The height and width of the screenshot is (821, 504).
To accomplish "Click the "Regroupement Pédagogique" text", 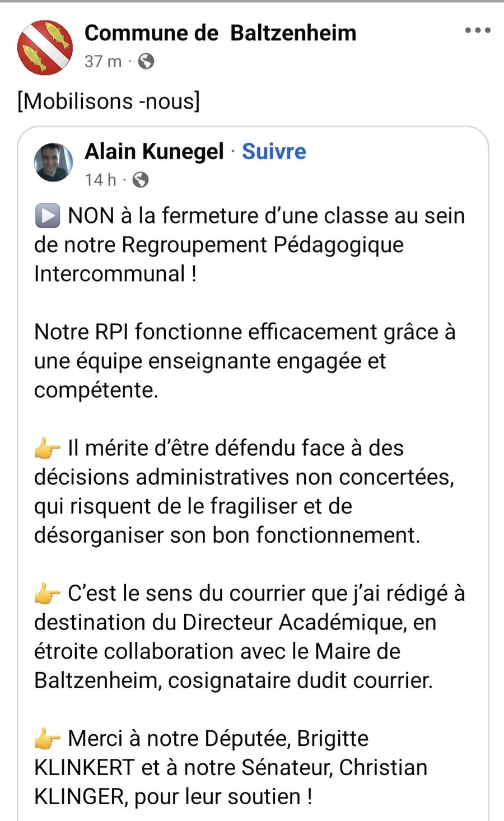I will [x=263, y=245].
